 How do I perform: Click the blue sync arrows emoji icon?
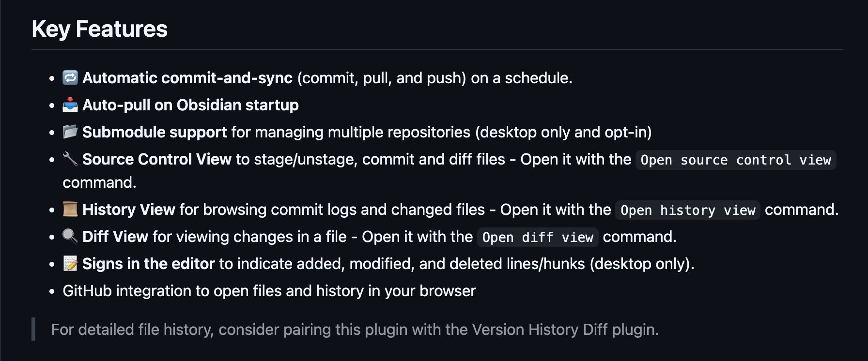(70, 77)
